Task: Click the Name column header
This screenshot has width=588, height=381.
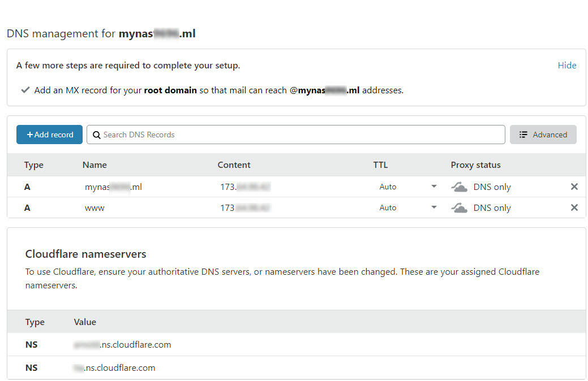Action: click(95, 165)
